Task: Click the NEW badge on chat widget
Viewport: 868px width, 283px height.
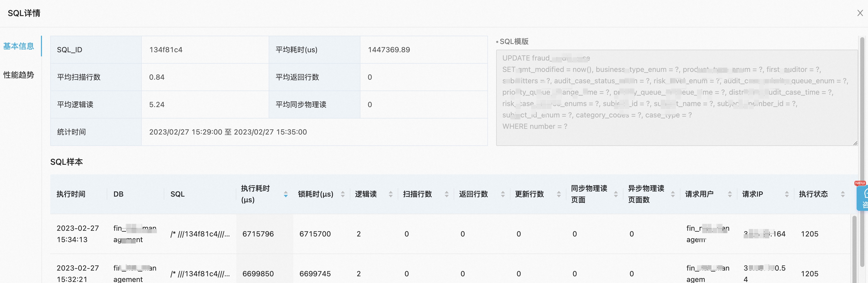Action: click(x=860, y=183)
